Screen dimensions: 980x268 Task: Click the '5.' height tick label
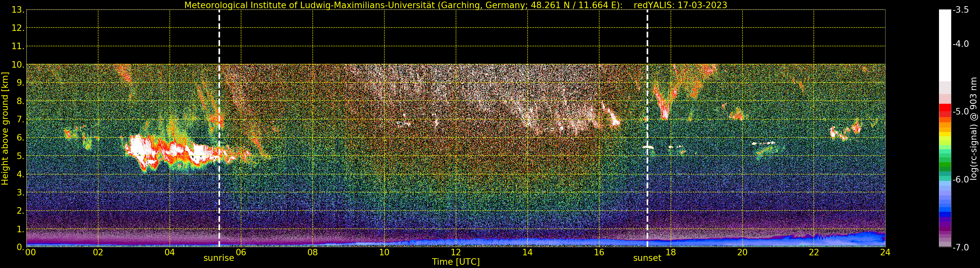coord(21,156)
